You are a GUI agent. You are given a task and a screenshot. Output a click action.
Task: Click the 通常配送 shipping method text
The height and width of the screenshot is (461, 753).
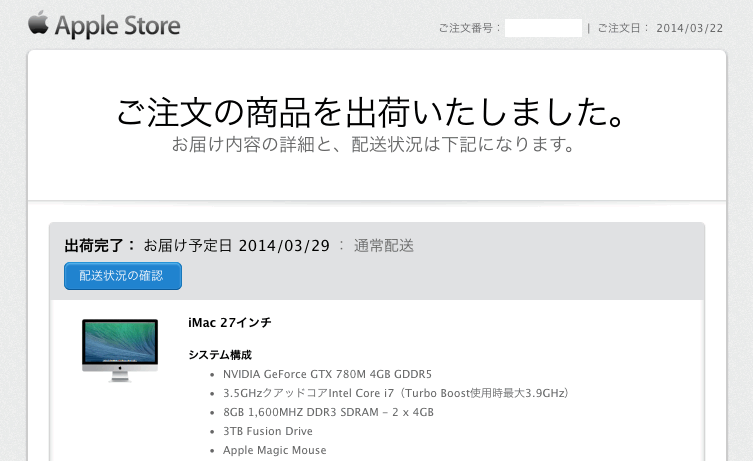[x=384, y=246]
